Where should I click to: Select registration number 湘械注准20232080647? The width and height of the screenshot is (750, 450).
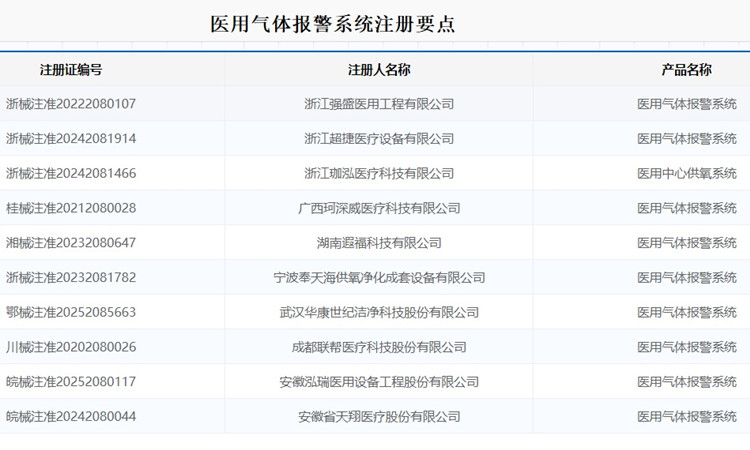pos(71,243)
